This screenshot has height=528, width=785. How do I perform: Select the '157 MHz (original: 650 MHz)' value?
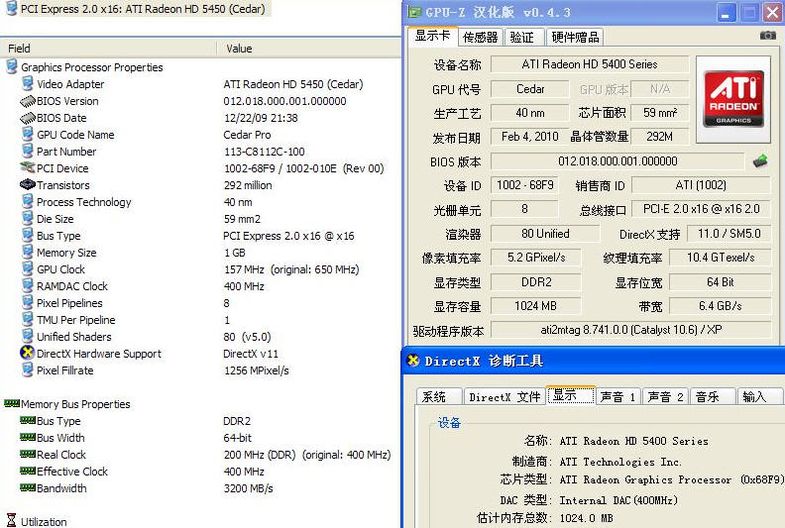click(x=291, y=269)
